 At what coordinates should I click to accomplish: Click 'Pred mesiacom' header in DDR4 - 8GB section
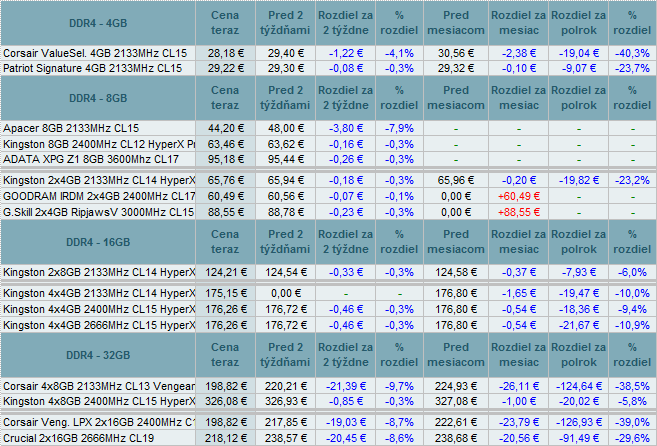456,98
